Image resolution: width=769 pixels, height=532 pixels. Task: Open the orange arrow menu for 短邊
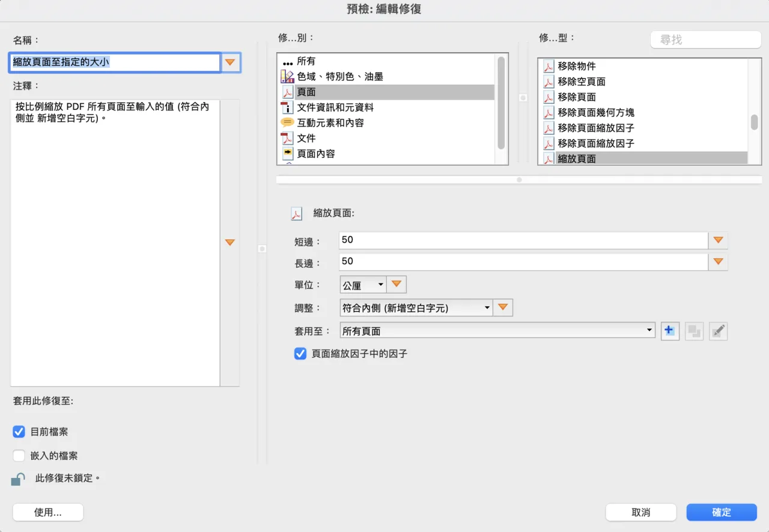pos(718,240)
